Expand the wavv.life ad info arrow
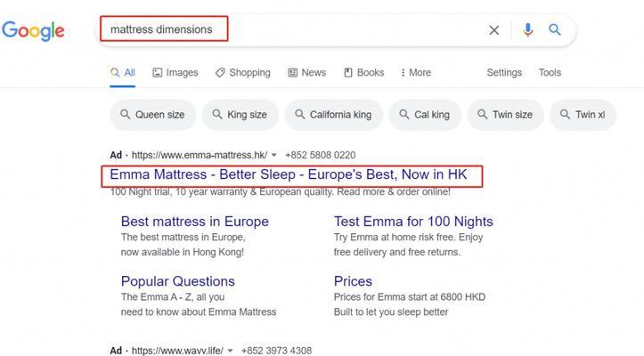Screen dimensions: 644x356 pyautogui.click(x=230, y=351)
